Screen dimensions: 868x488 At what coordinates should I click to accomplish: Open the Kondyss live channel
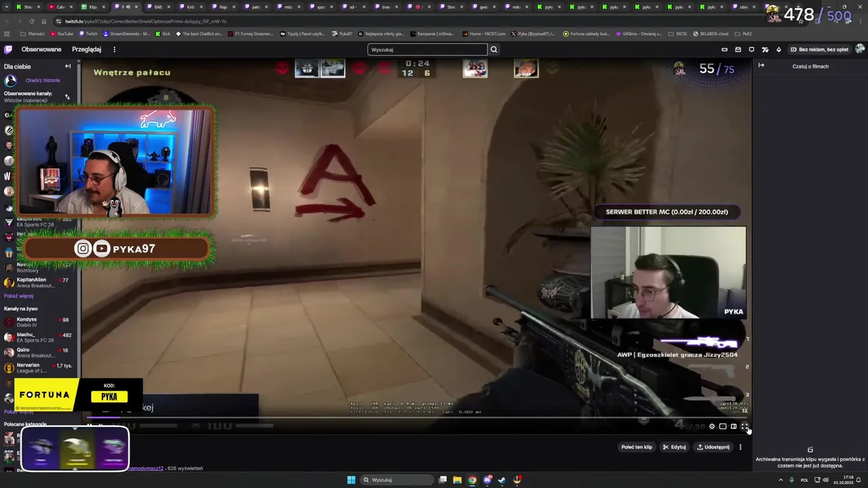click(x=39, y=322)
